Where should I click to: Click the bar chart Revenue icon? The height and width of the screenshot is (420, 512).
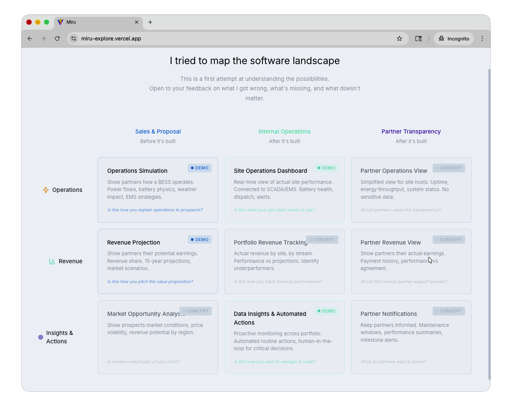click(x=52, y=261)
